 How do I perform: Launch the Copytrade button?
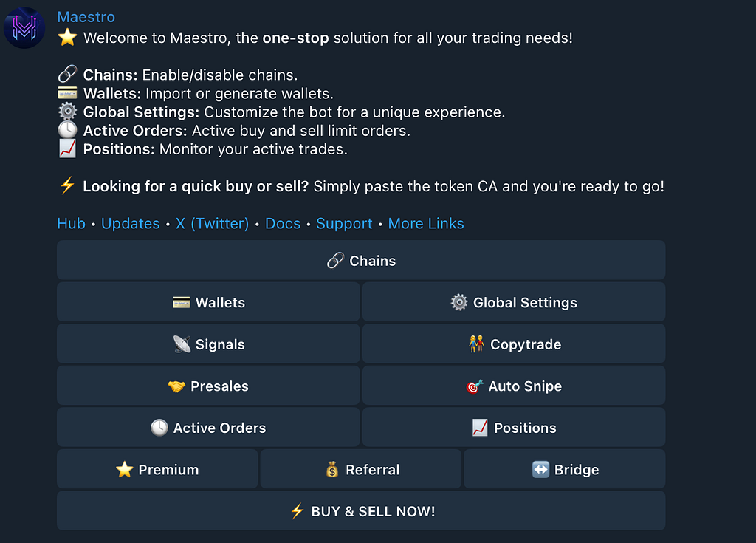pos(514,344)
